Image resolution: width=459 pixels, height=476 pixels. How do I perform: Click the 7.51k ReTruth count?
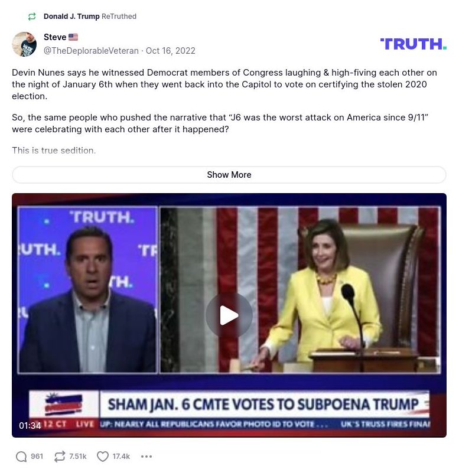point(78,457)
